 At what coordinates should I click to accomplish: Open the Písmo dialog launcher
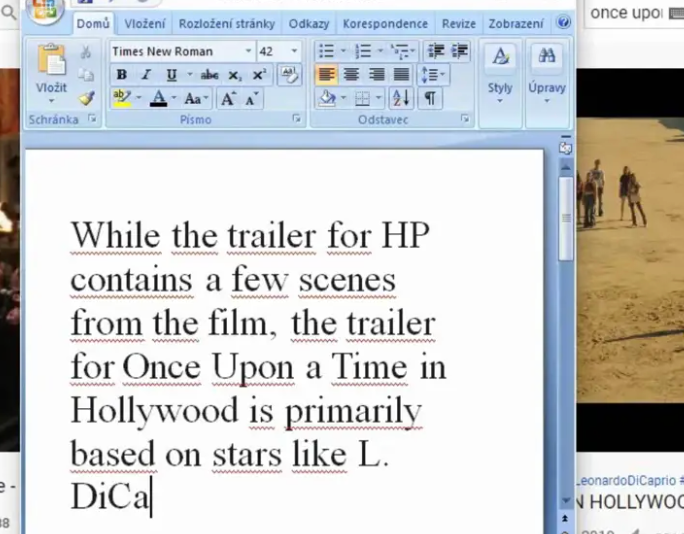click(x=296, y=119)
